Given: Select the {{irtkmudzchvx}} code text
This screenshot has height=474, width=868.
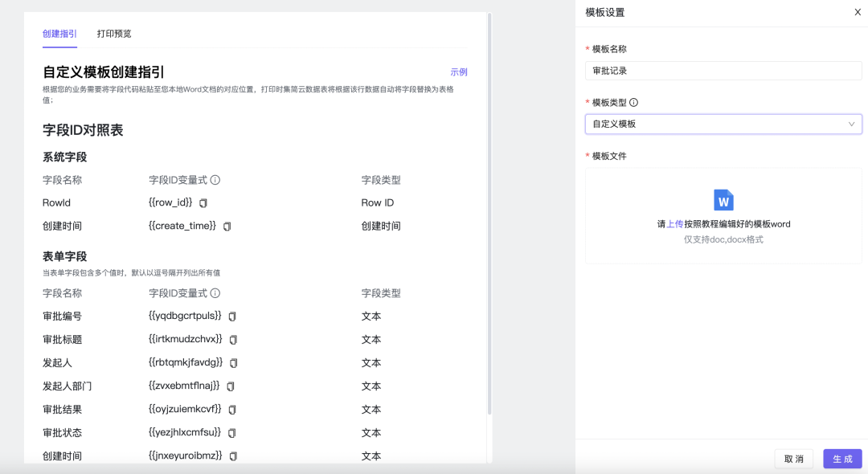Looking at the screenshot, I should click(186, 339).
